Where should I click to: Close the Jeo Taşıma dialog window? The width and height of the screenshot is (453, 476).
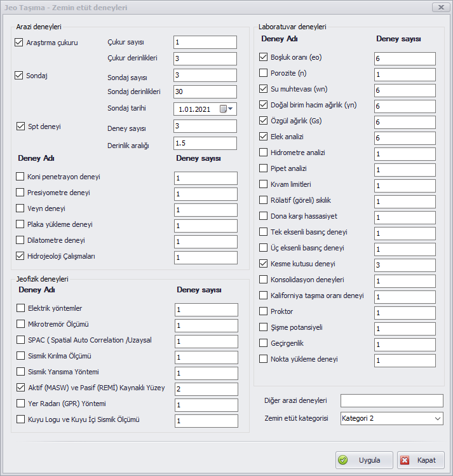coord(441,7)
